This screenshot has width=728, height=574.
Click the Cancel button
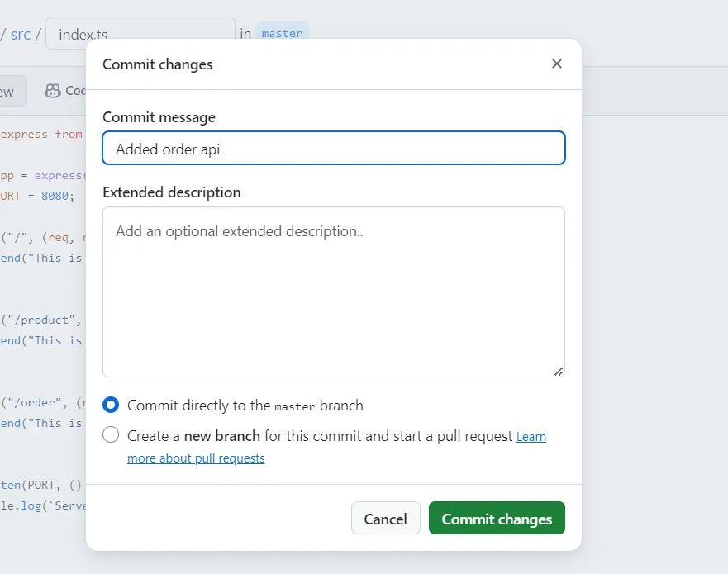pyautogui.click(x=385, y=519)
